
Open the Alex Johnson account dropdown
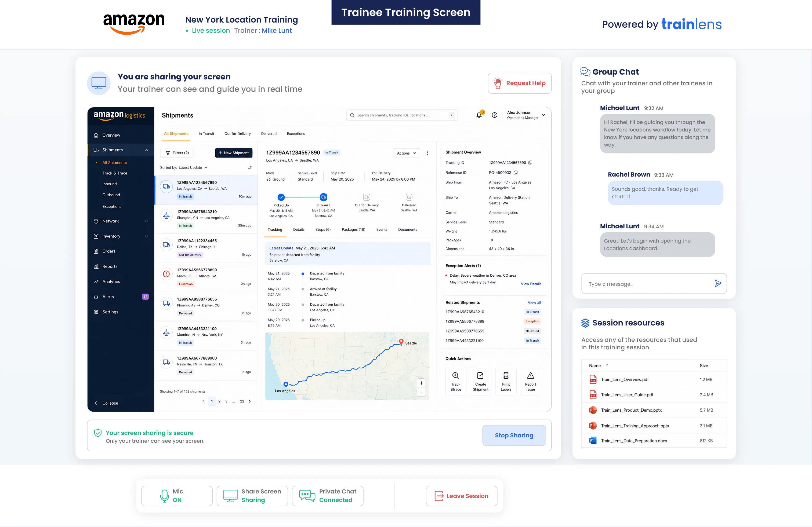coord(526,115)
